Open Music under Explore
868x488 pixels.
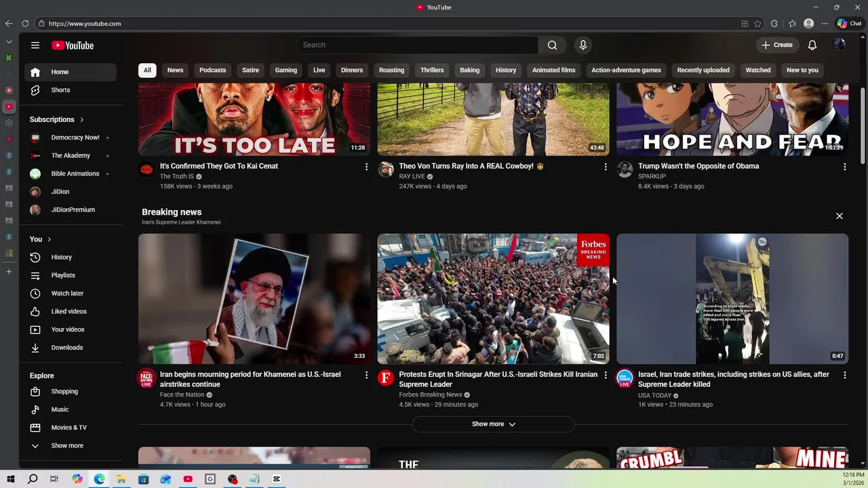(71, 409)
